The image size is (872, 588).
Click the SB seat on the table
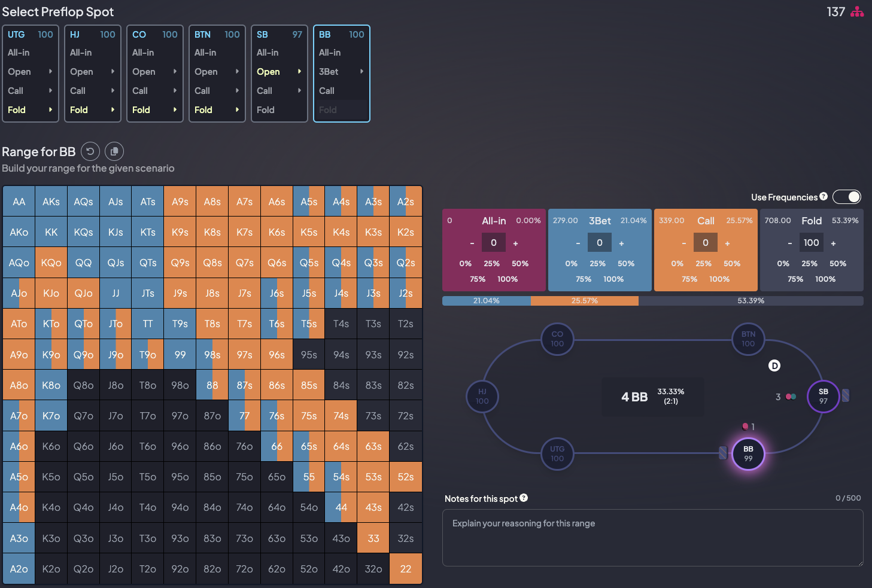(x=824, y=396)
